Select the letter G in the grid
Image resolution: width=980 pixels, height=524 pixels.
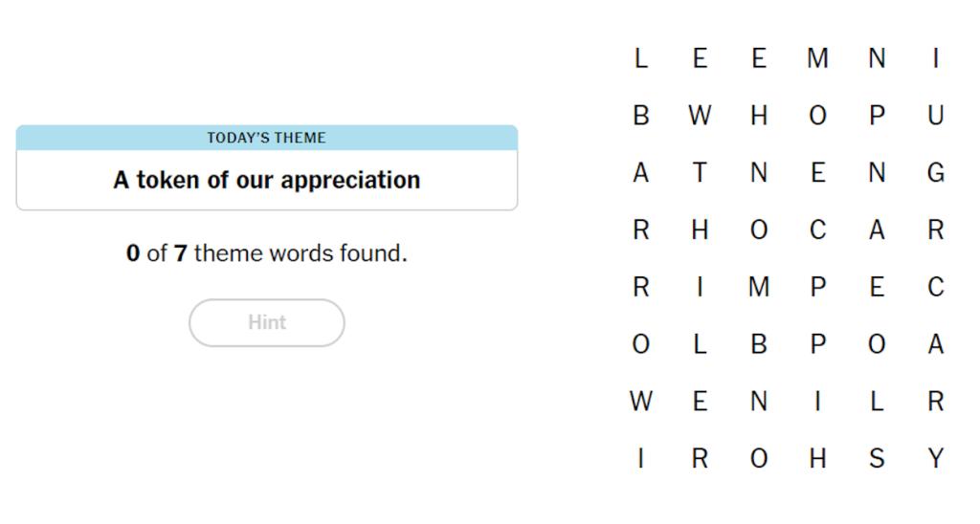coord(935,172)
